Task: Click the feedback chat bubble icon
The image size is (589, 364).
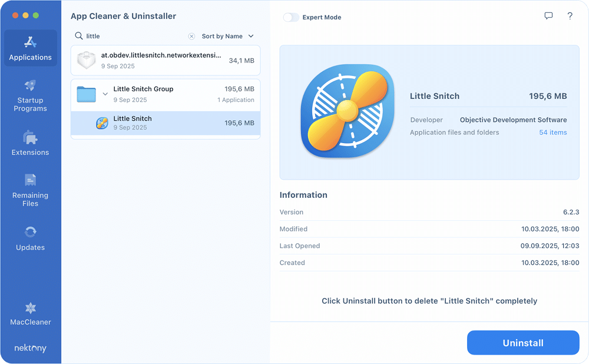Action: point(548,16)
